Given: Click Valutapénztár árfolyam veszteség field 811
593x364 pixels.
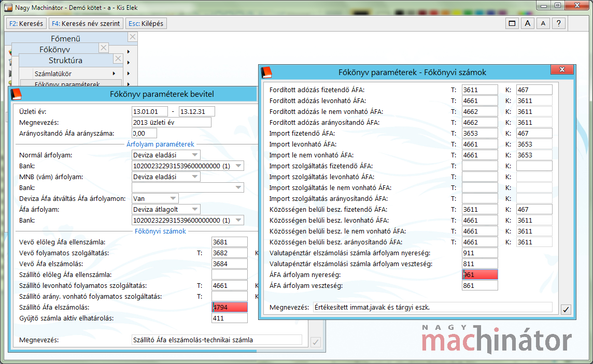Looking at the screenshot, I should point(480,264).
